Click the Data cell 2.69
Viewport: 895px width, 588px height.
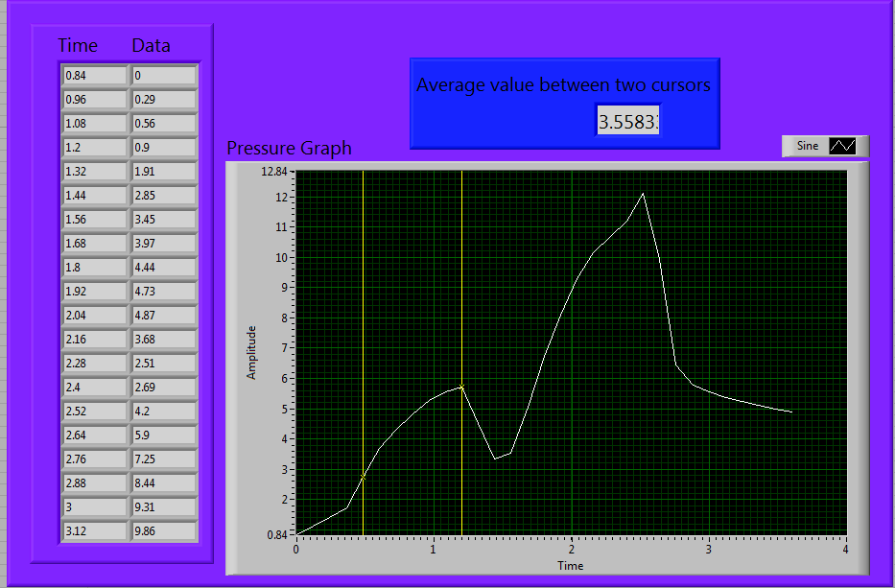coord(164,388)
